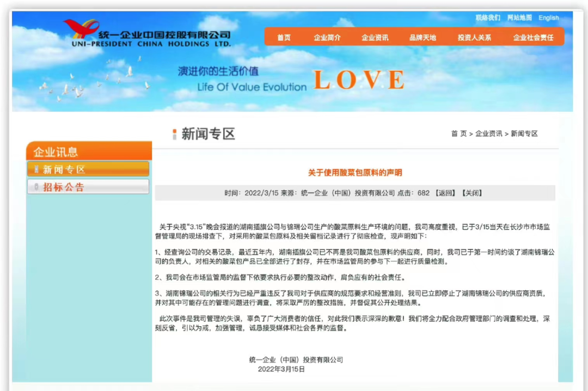Screen dimensions: 588x391
Task: Go to the 品牌天地 navigation item
Action: [422, 38]
